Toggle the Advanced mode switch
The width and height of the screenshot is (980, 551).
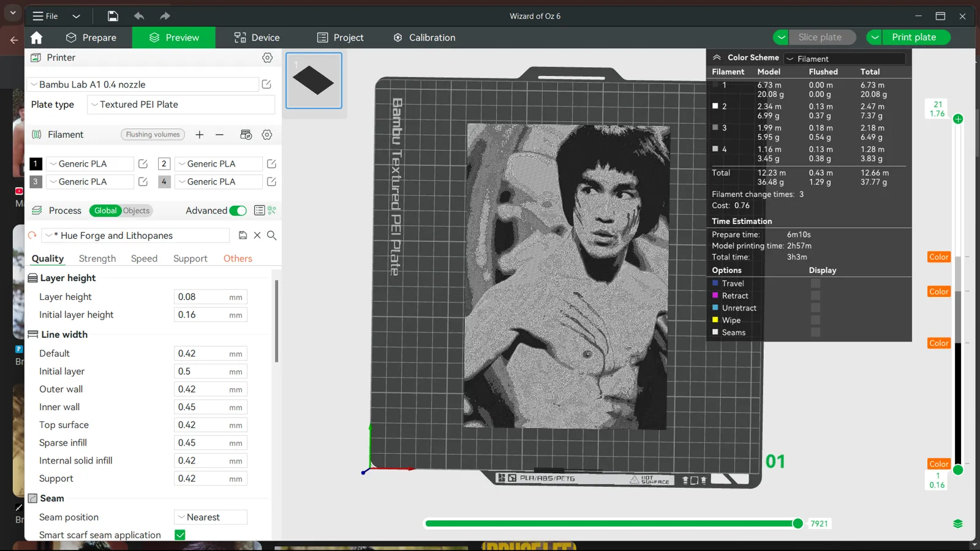[238, 211]
